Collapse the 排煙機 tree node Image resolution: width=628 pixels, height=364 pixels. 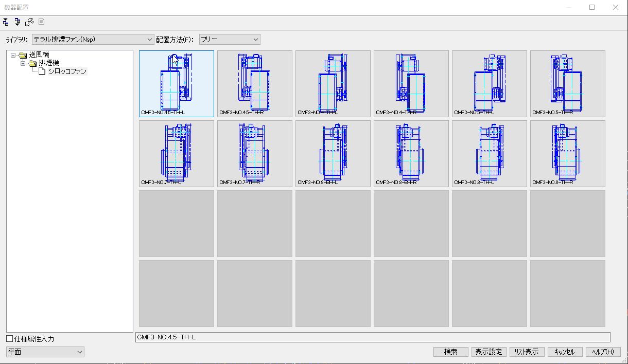click(23, 63)
